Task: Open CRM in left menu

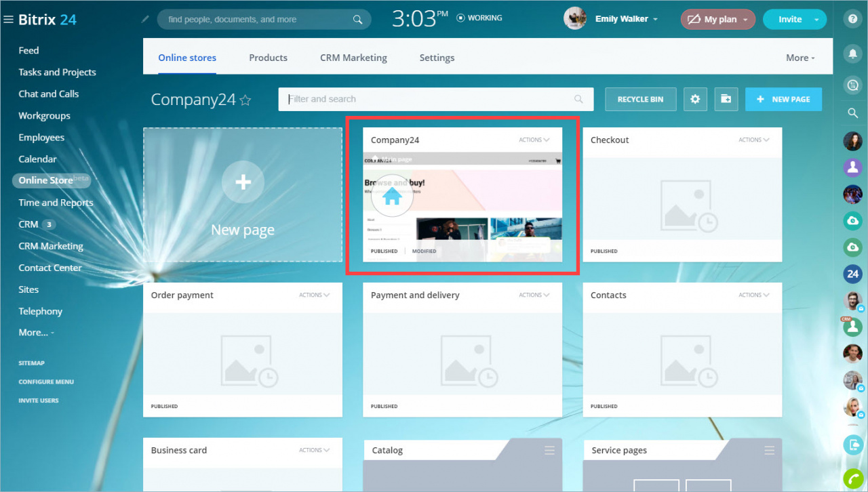Action: [28, 224]
